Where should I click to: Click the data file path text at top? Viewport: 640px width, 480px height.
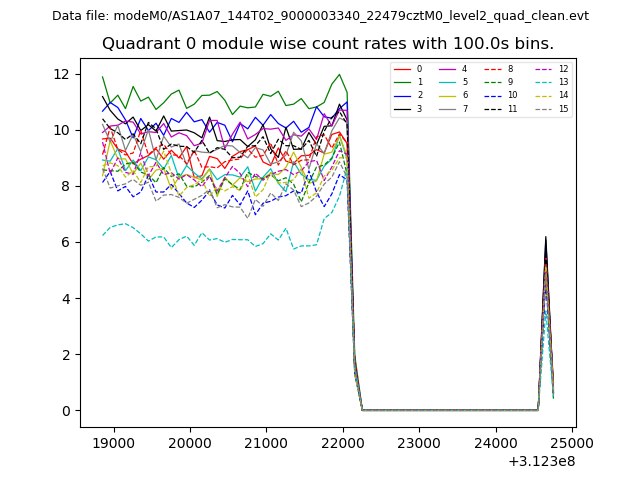(x=320, y=16)
